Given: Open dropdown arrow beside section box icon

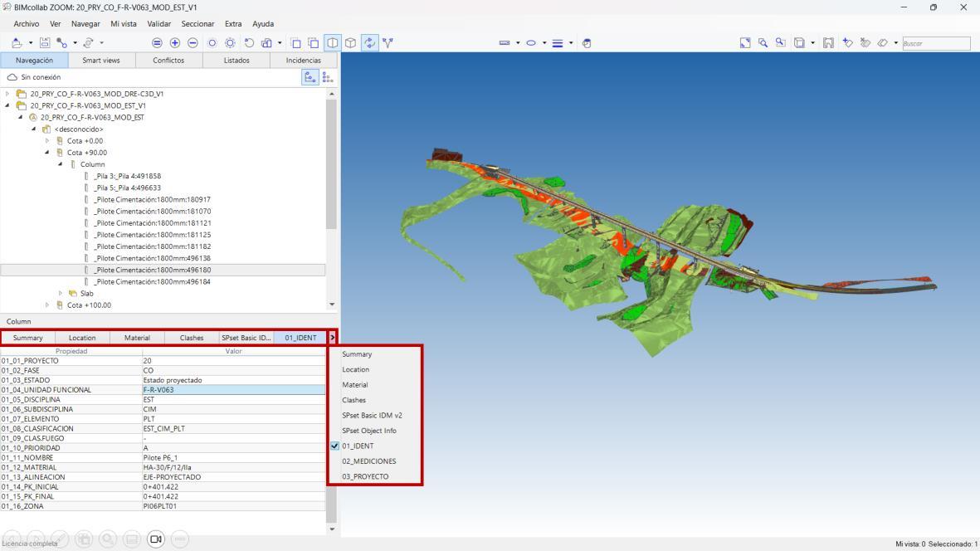Looking at the screenshot, I should click(x=812, y=43).
